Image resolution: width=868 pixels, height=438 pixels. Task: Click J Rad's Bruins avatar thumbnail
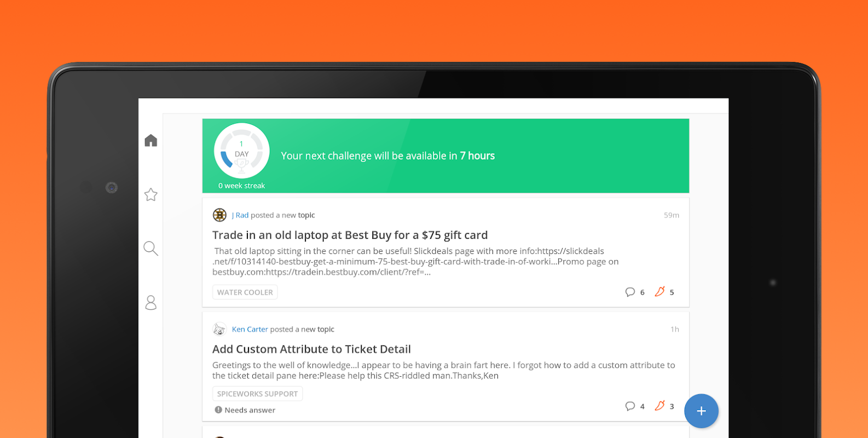point(219,215)
